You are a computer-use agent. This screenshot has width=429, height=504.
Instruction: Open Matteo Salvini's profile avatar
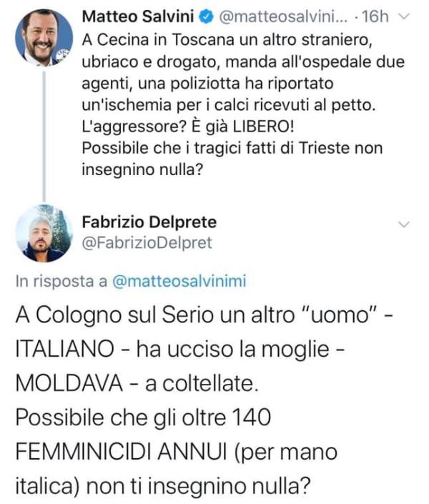(x=44, y=38)
